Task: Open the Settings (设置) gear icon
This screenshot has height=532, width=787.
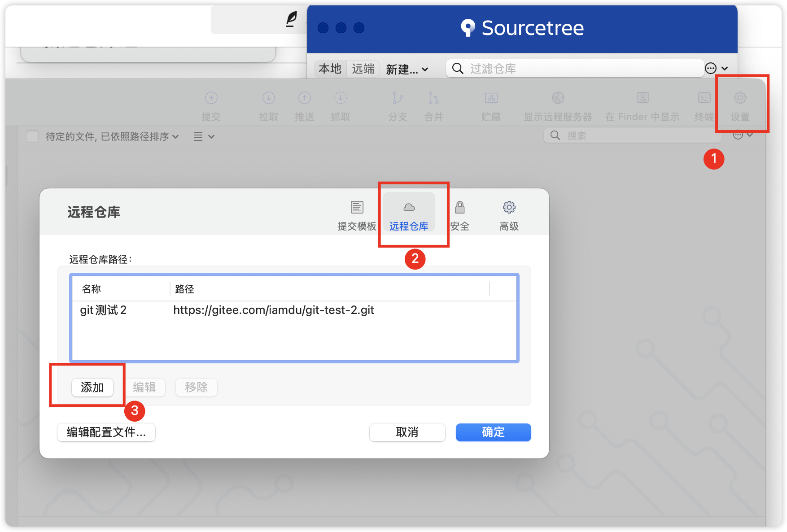Action: click(740, 98)
